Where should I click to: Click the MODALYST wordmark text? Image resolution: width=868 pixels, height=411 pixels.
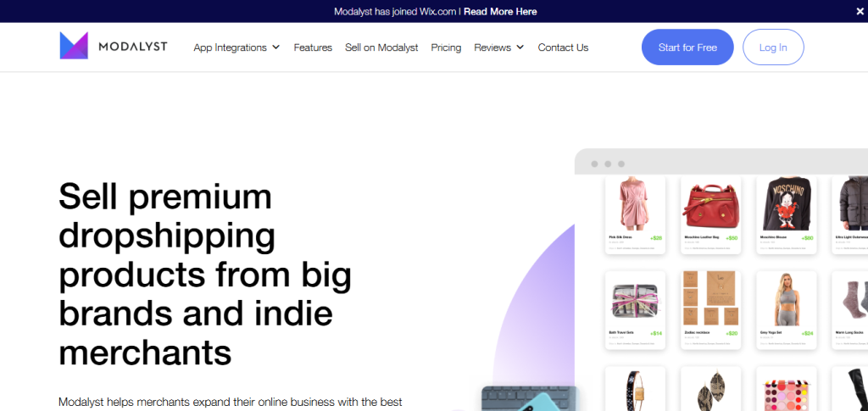click(133, 47)
